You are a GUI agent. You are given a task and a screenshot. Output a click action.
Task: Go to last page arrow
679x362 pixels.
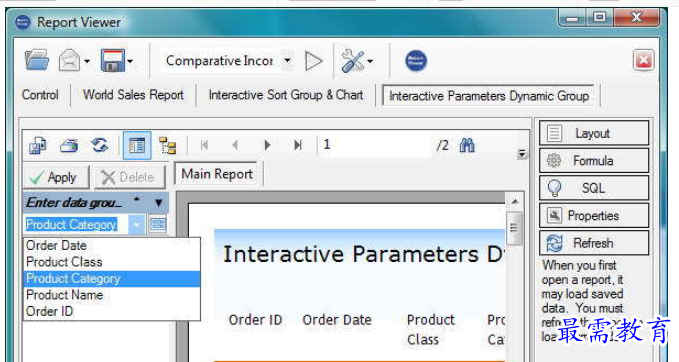[x=298, y=145]
